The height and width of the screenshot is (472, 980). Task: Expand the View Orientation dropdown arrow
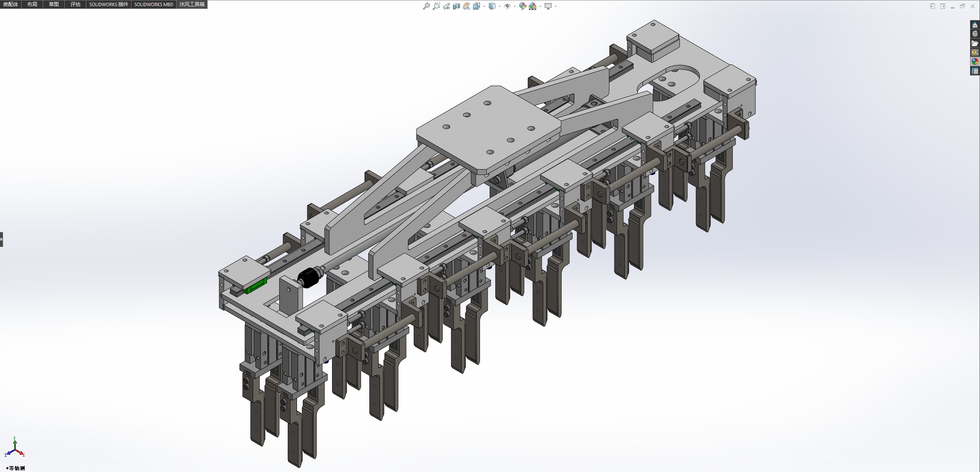(x=484, y=6)
